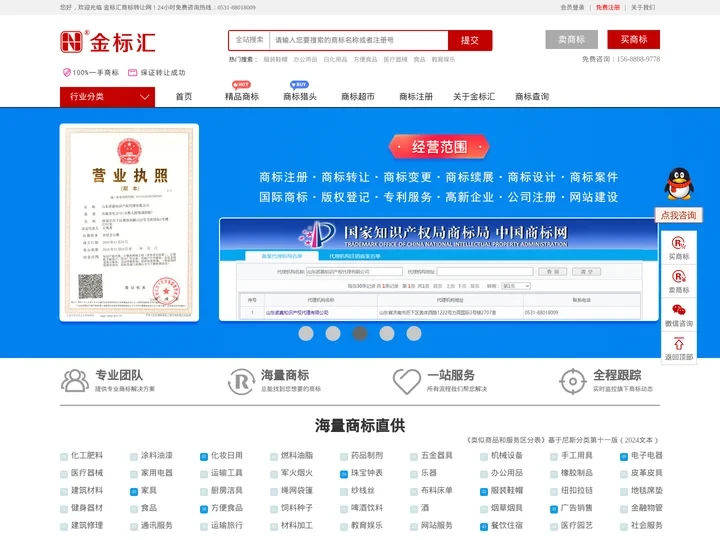Open 通讯服务 category link

pos(157,525)
